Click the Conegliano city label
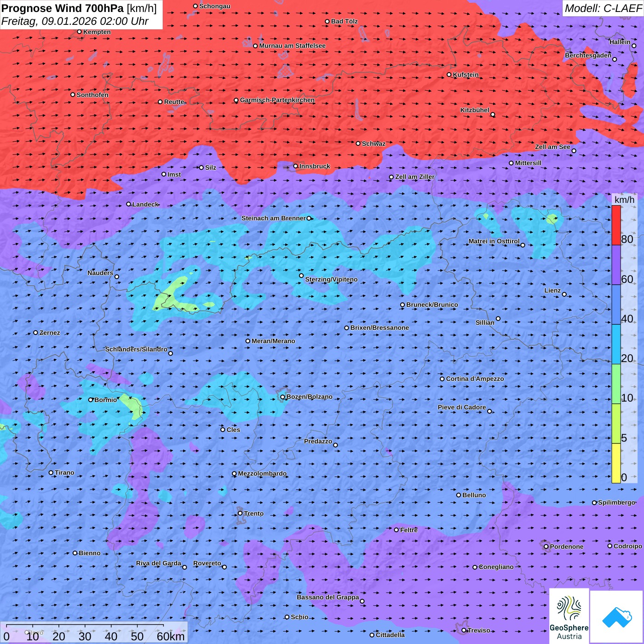The height and width of the screenshot is (644, 644). pos(496,567)
